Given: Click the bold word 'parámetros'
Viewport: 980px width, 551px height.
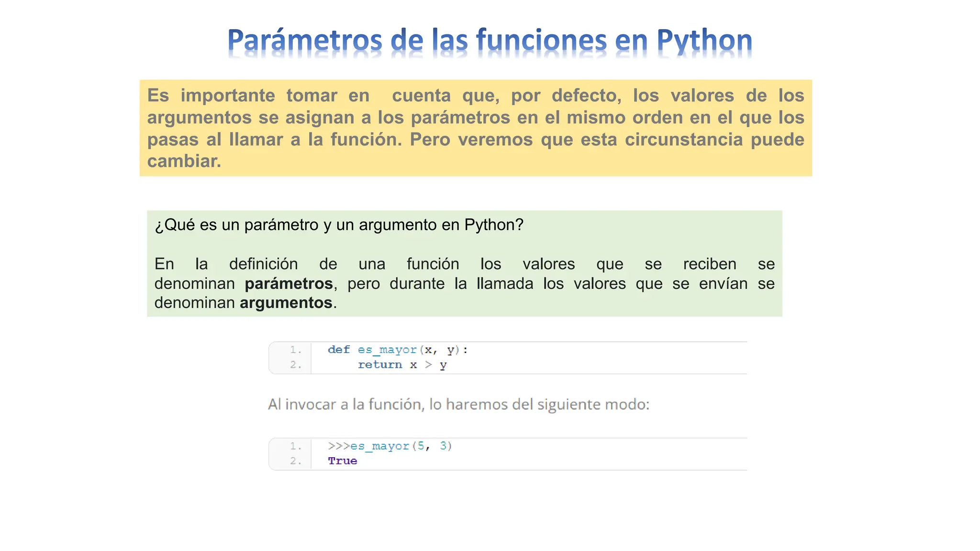Looking at the screenshot, I should point(289,284).
